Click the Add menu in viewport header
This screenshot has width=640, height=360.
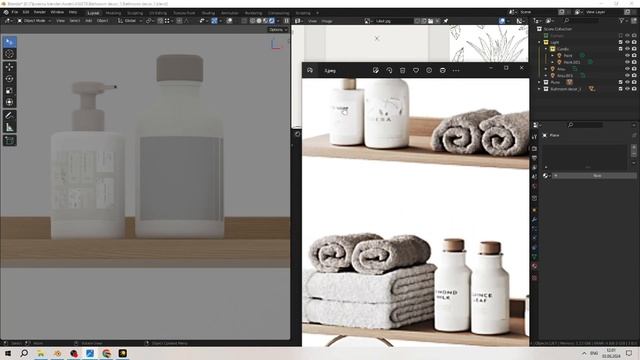point(89,20)
